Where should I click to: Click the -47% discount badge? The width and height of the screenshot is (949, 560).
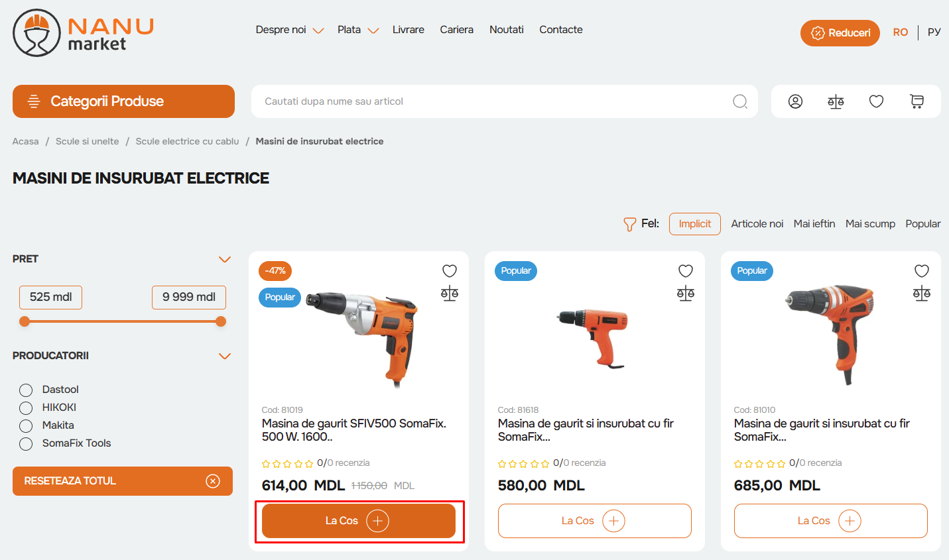[x=275, y=271]
